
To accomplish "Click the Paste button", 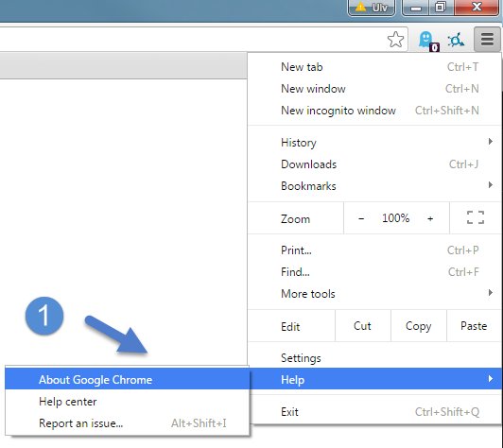I will pos(474,326).
